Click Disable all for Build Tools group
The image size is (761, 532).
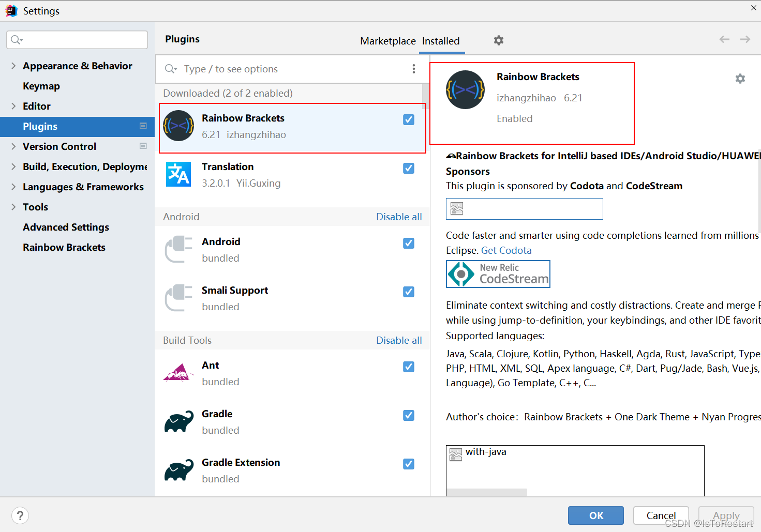tap(399, 340)
